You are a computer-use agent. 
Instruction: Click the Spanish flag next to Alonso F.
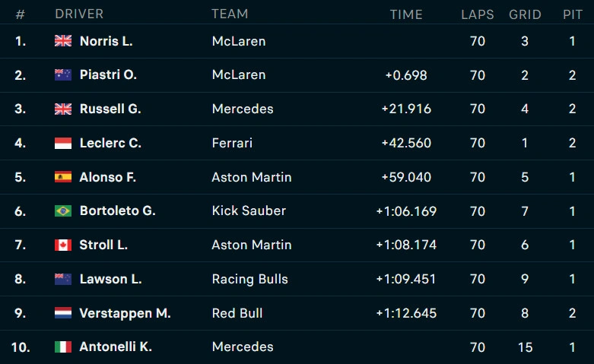63,177
